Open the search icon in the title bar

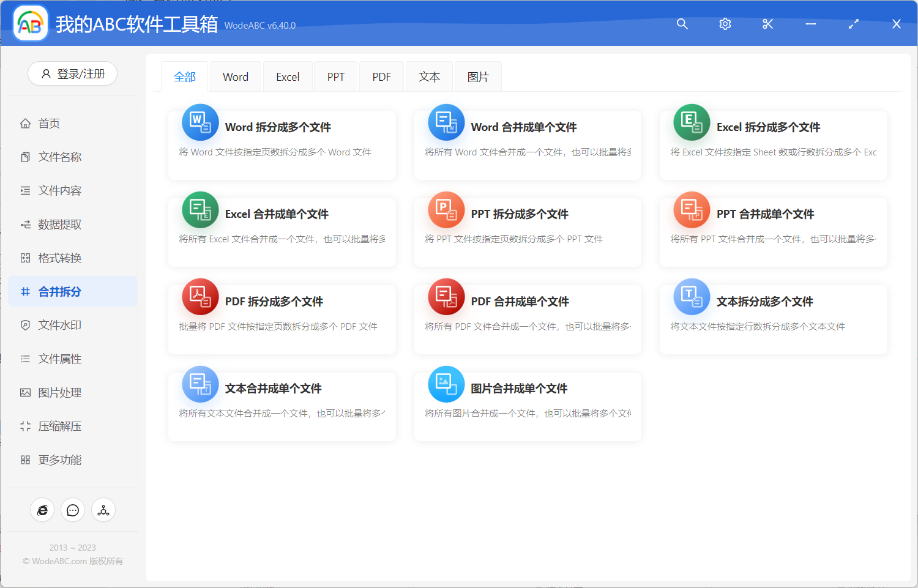[x=682, y=24]
